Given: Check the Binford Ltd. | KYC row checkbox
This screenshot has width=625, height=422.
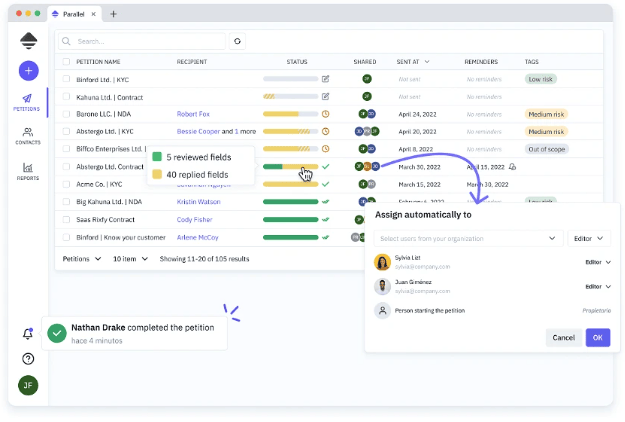Looking at the screenshot, I should (x=67, y=79).
